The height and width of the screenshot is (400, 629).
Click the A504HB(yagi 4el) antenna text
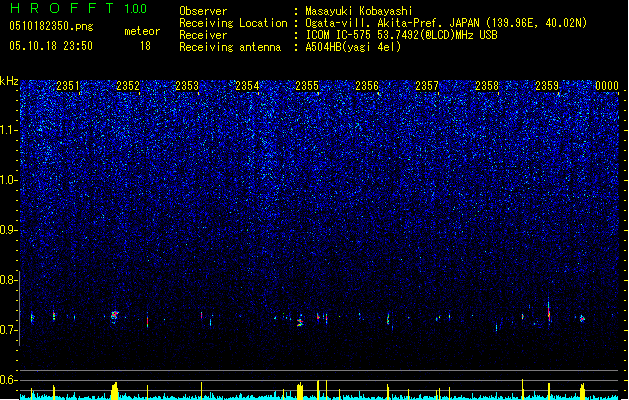coord(353,47)
